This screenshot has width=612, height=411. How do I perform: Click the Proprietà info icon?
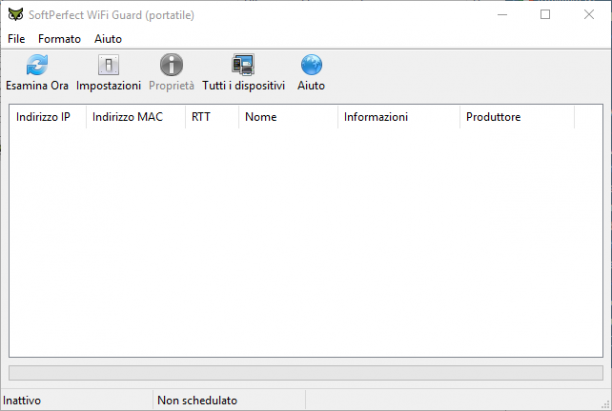click(171, 65)
